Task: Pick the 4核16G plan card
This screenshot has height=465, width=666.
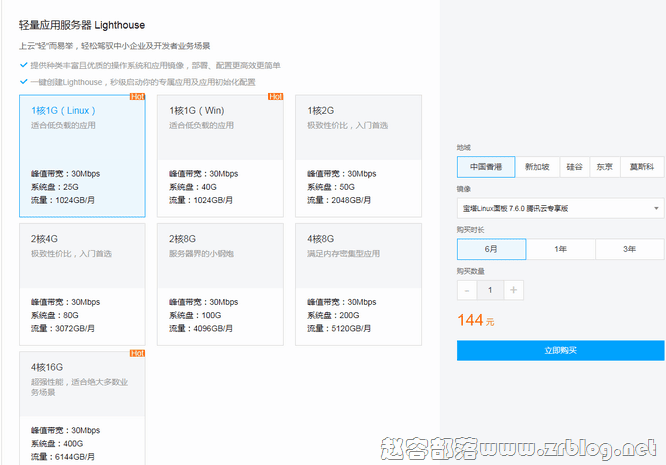Action: [x=82, y=408]
